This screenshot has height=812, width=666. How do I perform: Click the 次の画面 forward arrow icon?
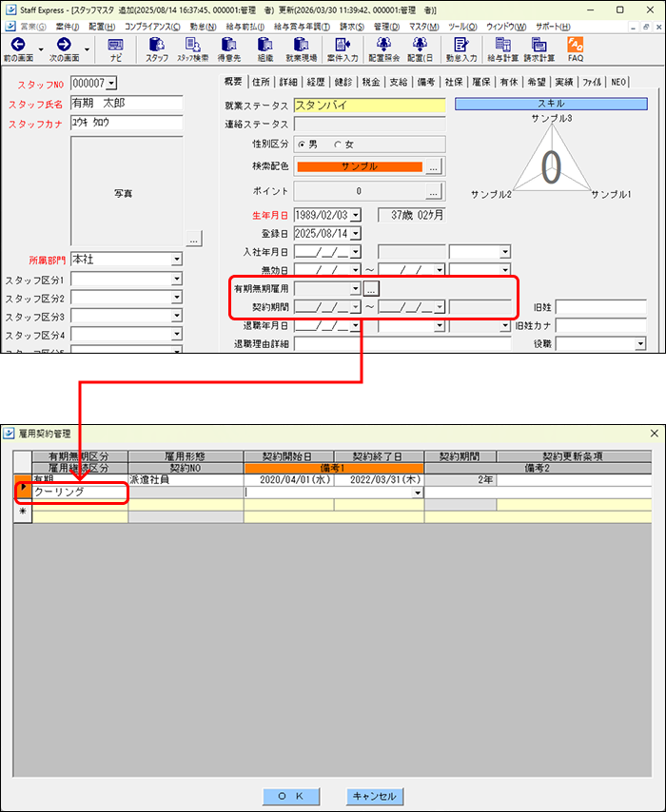[x=64, y=45]
